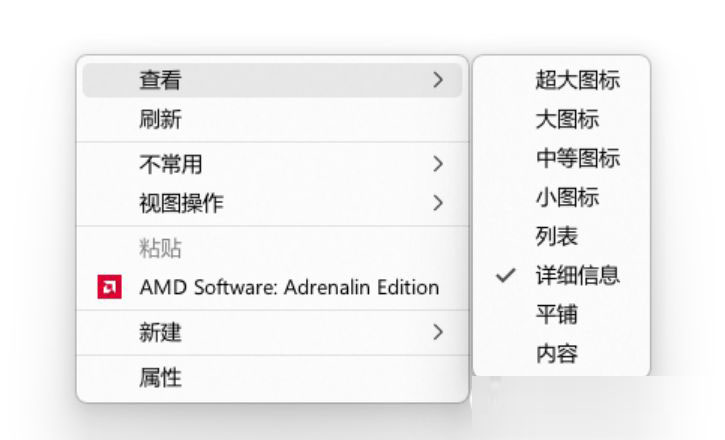
Task: Expand 新建 submenu arrow
Action: 438,332
